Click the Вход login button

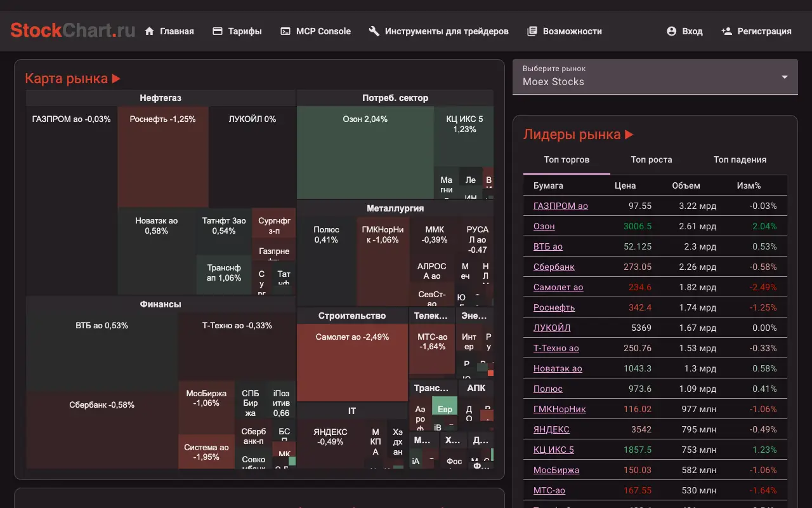684,31
